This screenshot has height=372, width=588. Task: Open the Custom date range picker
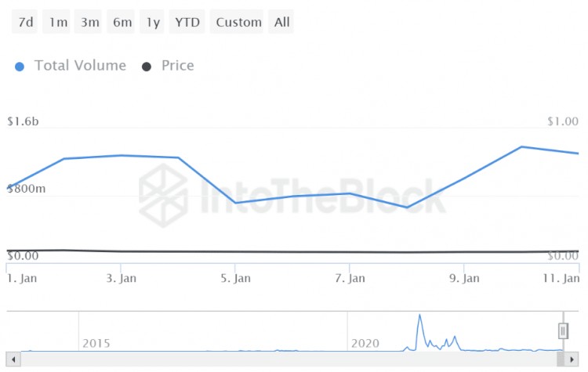pos(238,22)
